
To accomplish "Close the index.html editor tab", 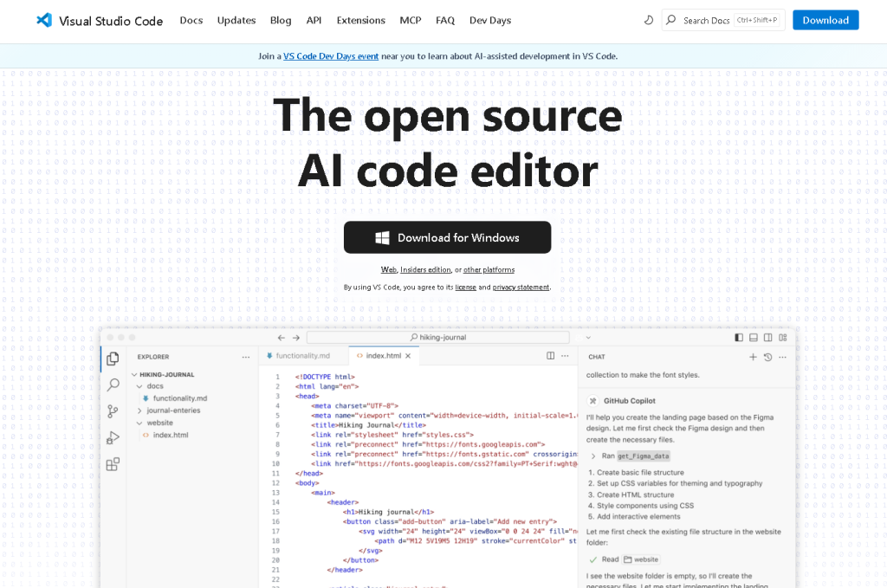I will pos(409,356).
